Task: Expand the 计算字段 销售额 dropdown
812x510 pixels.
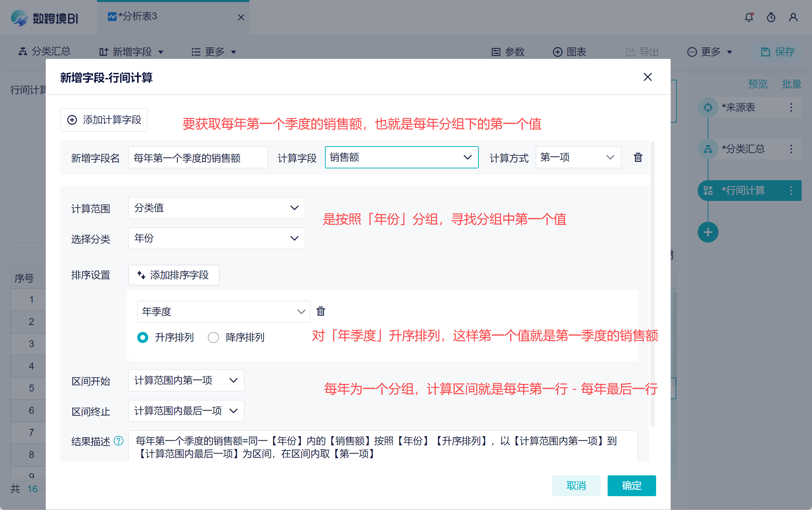Action: (401, 158)
